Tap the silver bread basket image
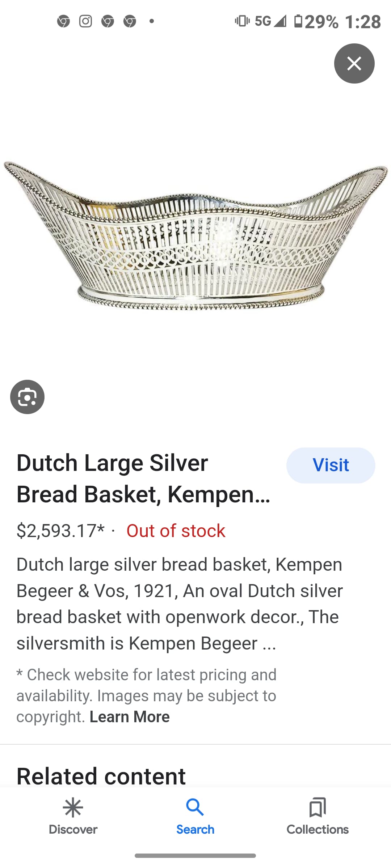Screen dimensions: 391x868 point(195,236)
